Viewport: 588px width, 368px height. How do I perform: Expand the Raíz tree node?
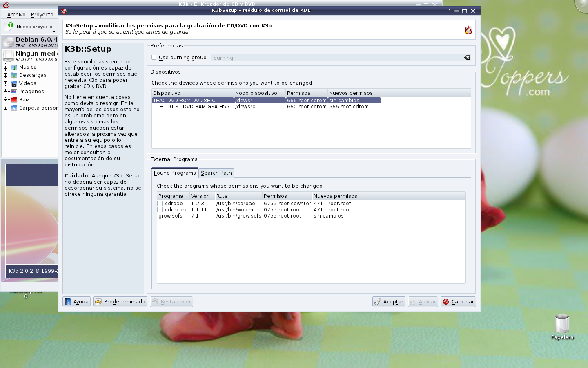click(6, 100)
